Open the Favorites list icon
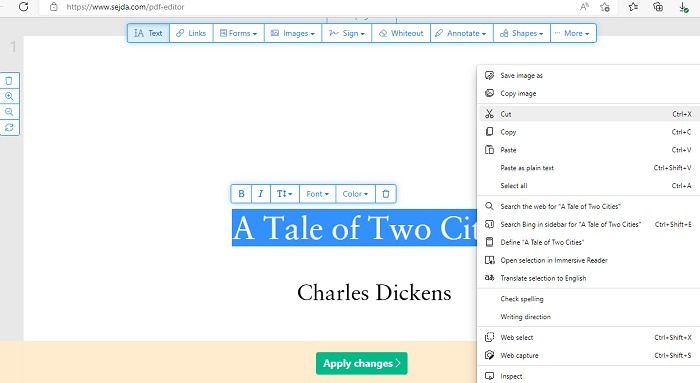The image size is (700, 383). click(x=633, y=7)
